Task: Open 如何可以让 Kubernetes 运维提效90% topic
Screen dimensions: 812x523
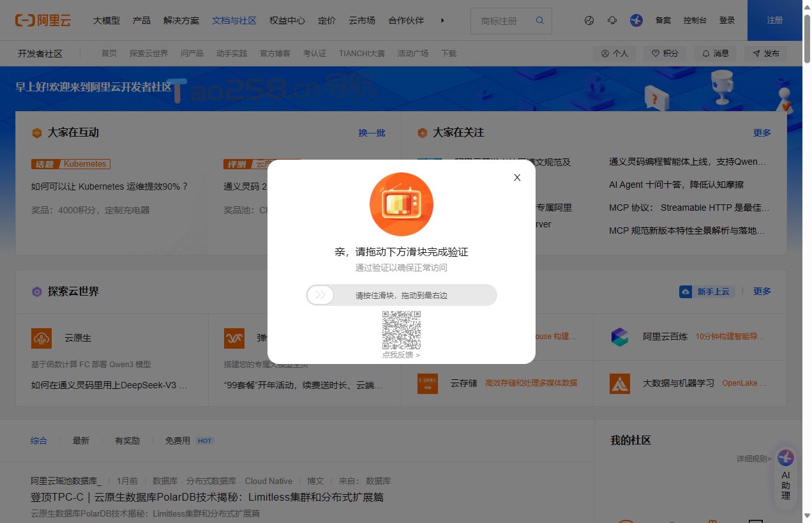Action: point(110,186)
